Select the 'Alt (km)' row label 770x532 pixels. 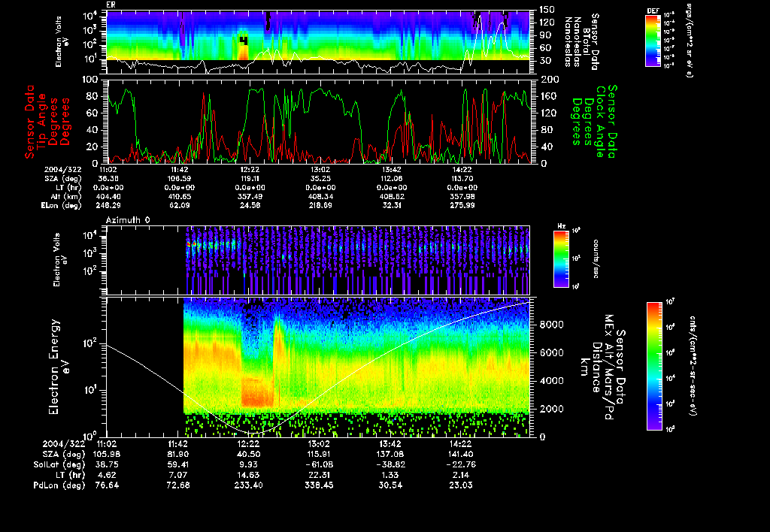point(67,196)
